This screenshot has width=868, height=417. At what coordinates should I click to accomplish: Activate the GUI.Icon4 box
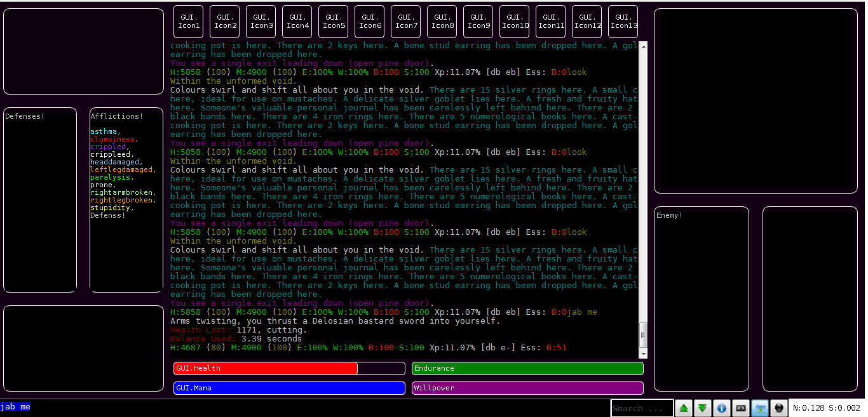click(x=297, y=22)
